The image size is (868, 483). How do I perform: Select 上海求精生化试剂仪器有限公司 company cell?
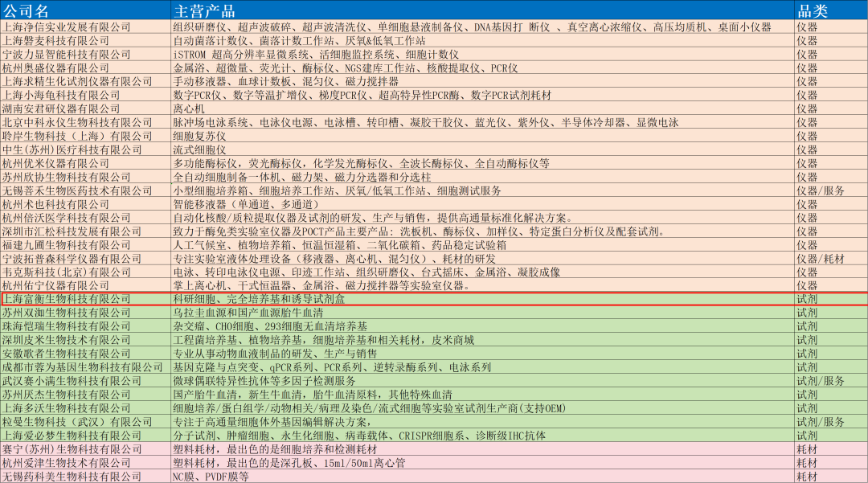click(85, 81)
